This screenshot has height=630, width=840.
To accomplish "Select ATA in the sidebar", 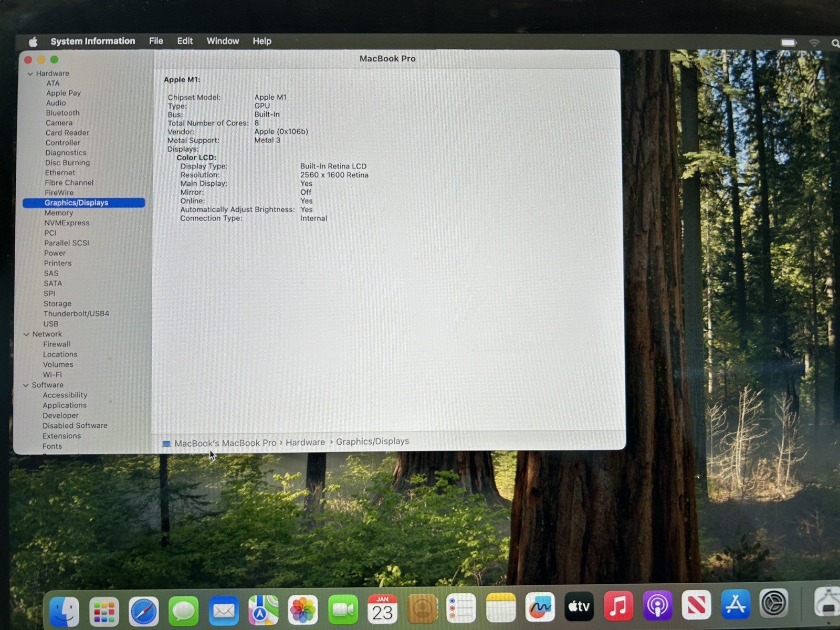I will [x=53, y=83].
